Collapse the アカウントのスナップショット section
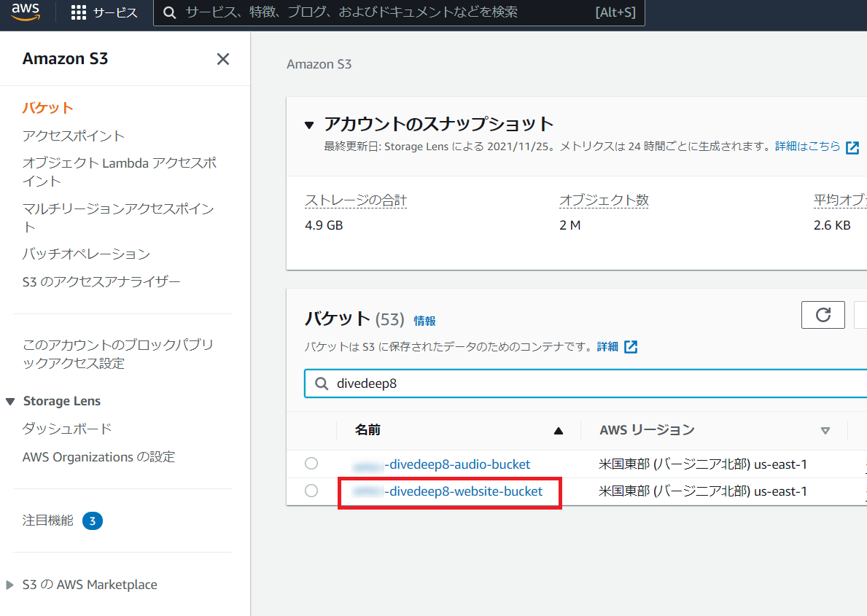 310,125
